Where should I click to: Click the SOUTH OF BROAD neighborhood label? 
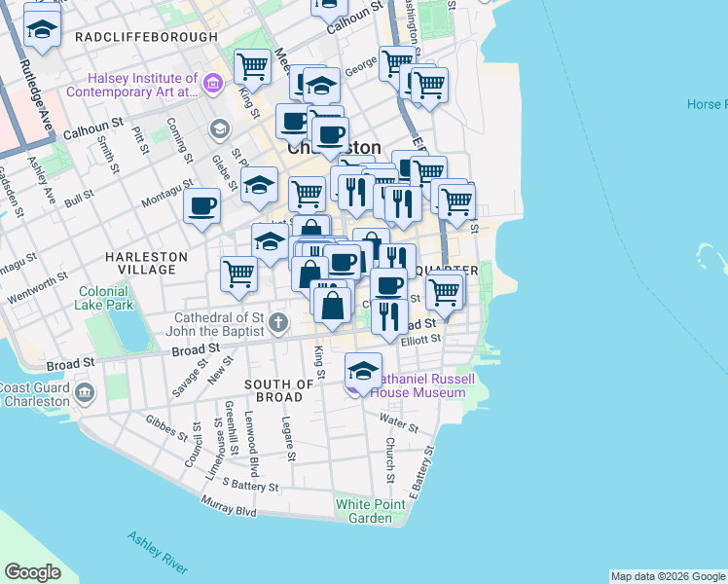[x=279, y=391]
